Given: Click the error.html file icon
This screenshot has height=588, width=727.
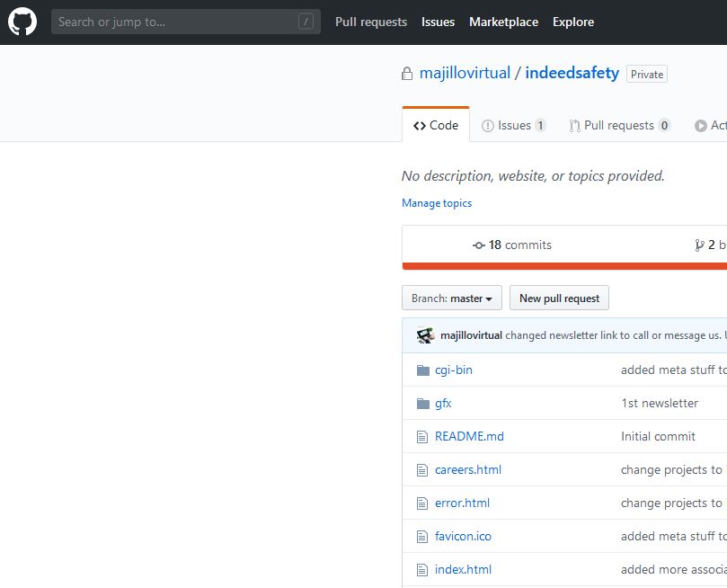Looking at the screenshot, I should 422,503.
